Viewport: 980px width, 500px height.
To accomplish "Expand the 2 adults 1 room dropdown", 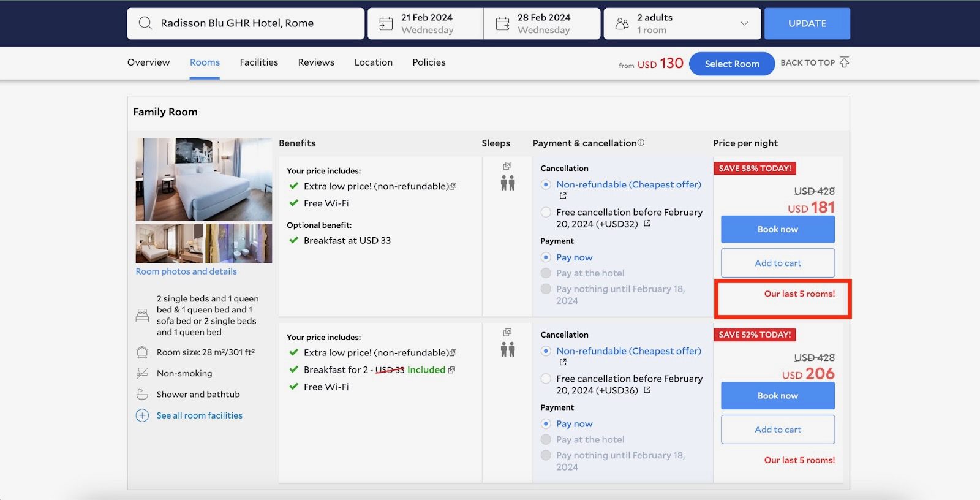I will tap(744, 24).
